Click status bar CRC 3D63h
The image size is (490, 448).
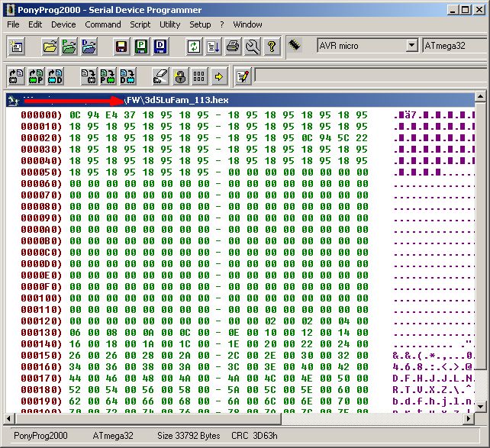pyautogui.click(x=254, y=436)
